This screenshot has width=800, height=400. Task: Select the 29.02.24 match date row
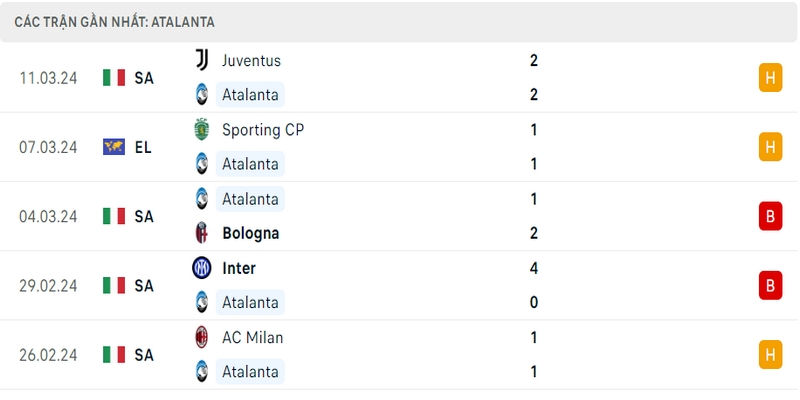(399, 285)
